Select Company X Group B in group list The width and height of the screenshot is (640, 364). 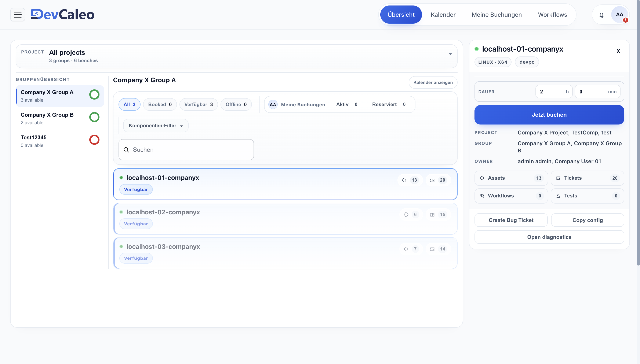[60, 119]
